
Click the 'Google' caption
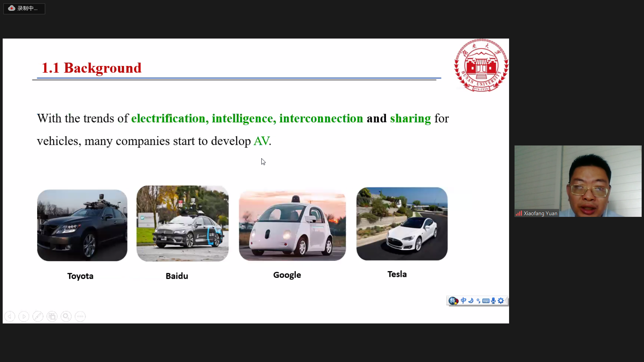pos(287,275)
